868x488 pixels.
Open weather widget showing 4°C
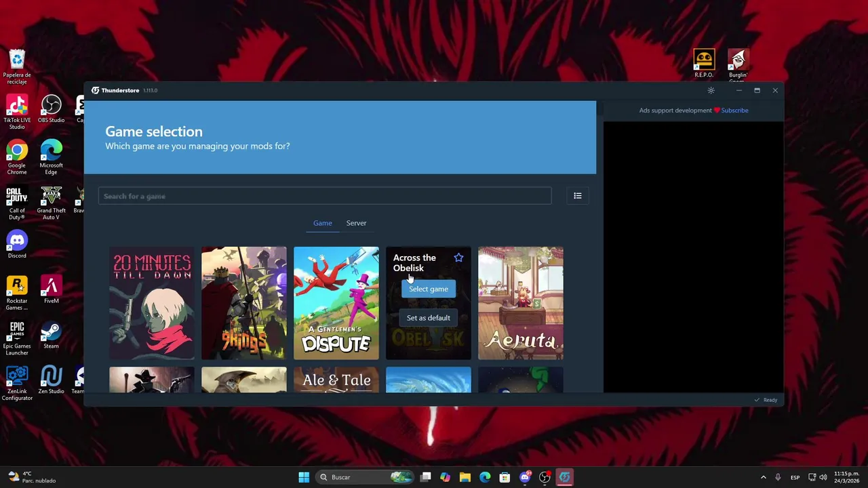[31, 477]
